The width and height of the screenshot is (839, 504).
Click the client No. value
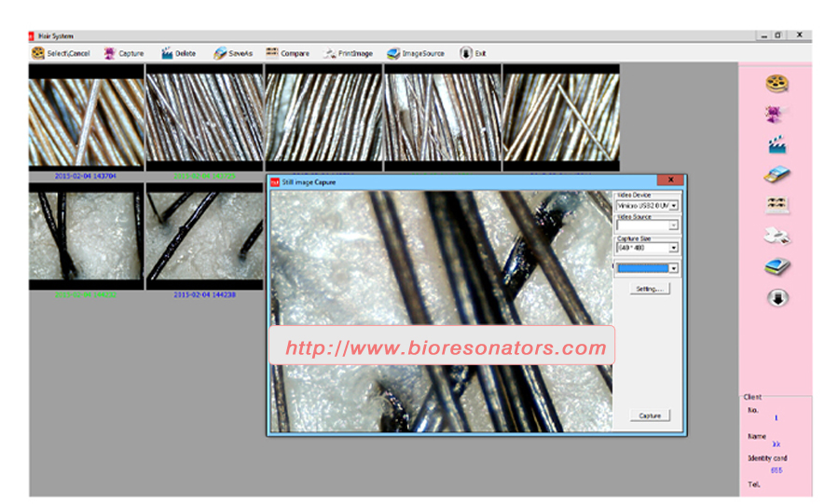776,418
